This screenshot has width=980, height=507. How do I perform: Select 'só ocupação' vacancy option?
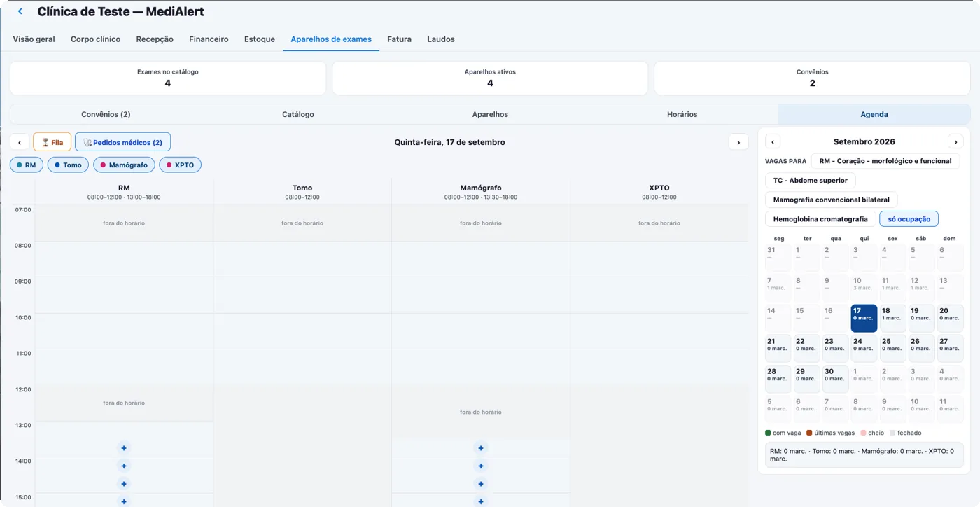point(909,219)
